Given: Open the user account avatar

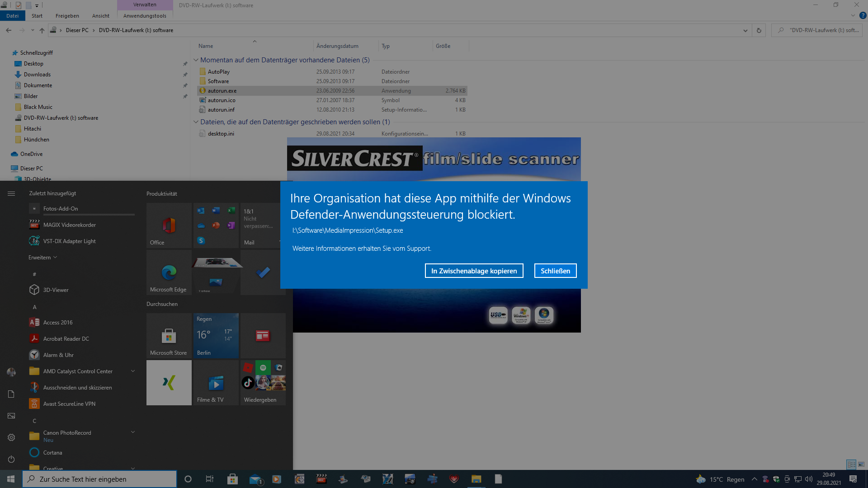Looking at the screenshot, I should (x=11, y=372).
